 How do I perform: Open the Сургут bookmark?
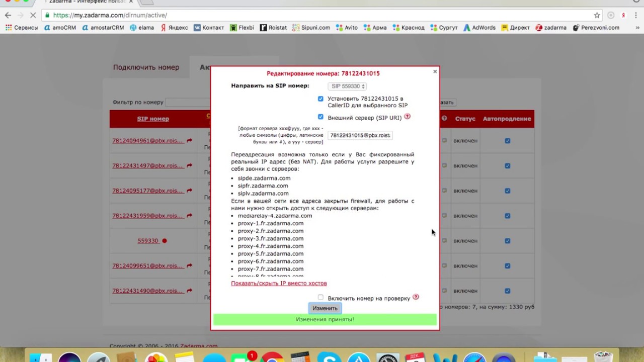444,28
